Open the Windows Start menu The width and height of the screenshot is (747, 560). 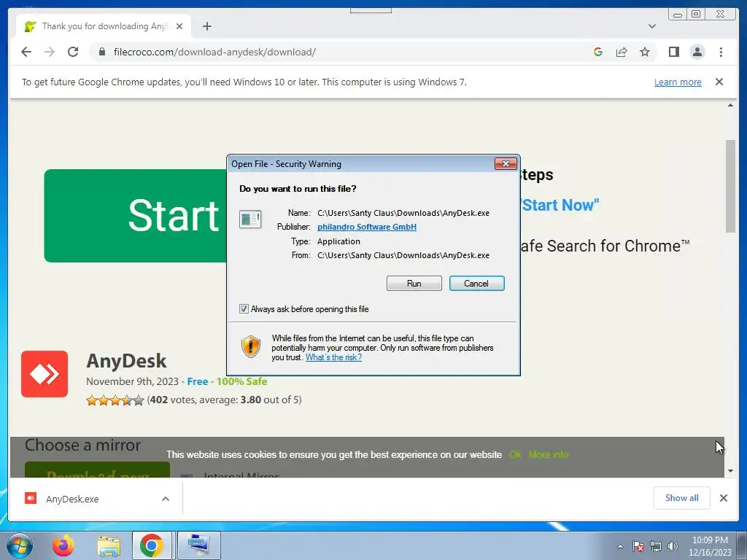point(19,545)
